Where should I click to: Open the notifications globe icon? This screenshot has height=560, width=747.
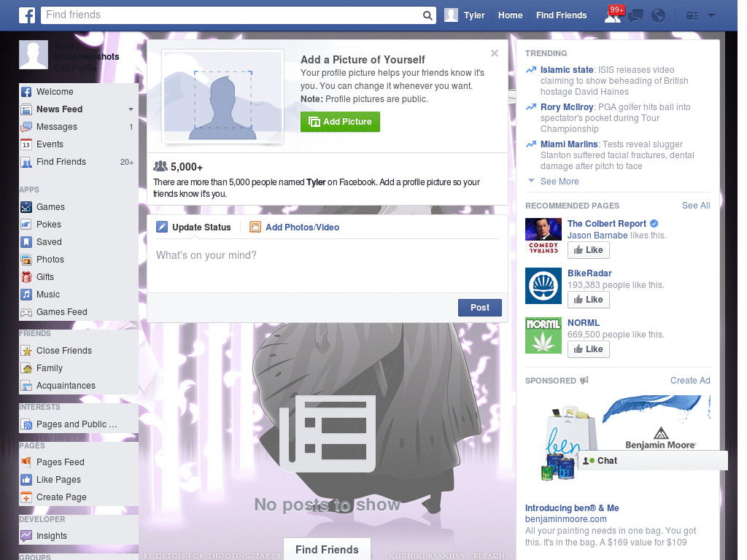[x=659, y=16]
